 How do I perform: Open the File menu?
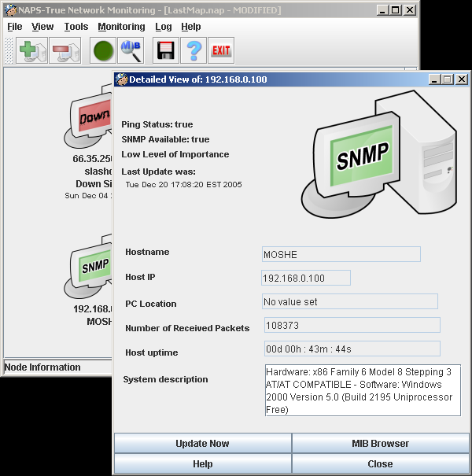tap(15, 27)
